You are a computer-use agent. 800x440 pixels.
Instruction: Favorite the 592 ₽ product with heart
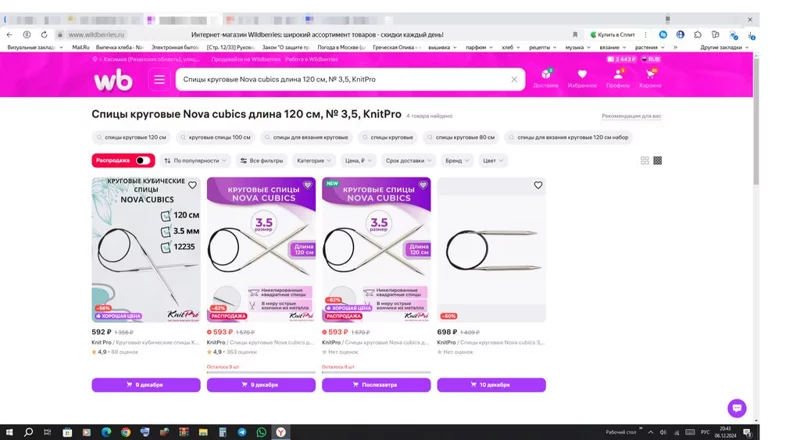pos(192,185)
